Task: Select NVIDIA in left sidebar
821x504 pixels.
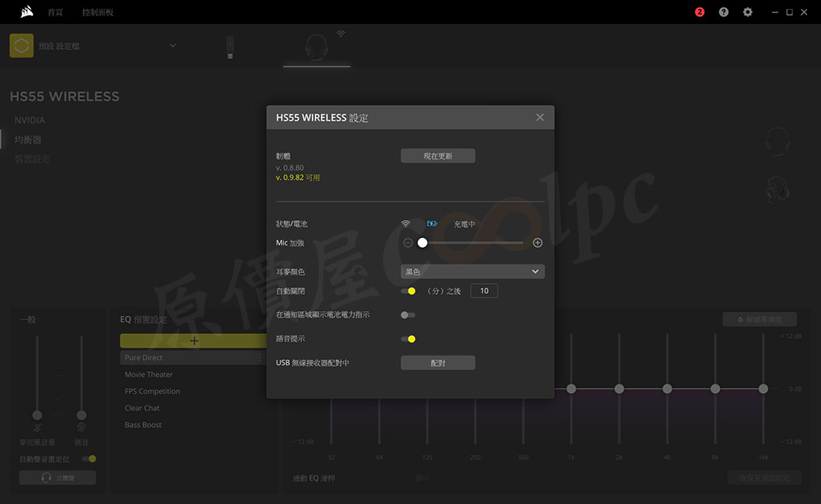Action: (30, 120)
